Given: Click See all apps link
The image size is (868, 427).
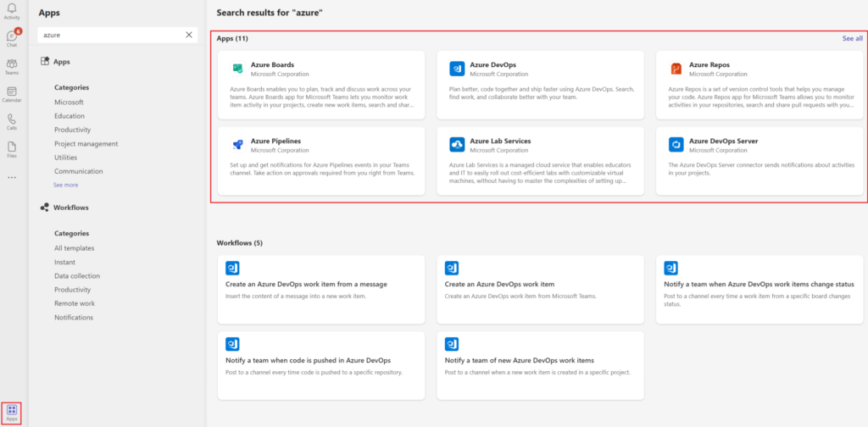Looking at the screenshot, I should click(852, 38).
